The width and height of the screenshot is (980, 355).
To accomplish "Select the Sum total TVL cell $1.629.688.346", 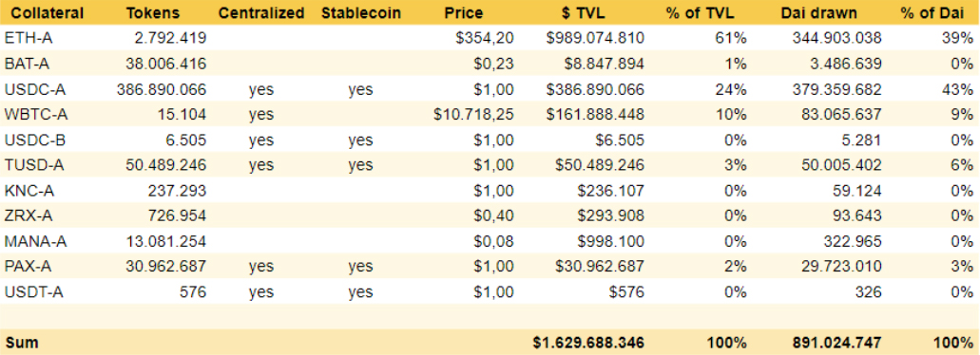I will coord(588,343).
